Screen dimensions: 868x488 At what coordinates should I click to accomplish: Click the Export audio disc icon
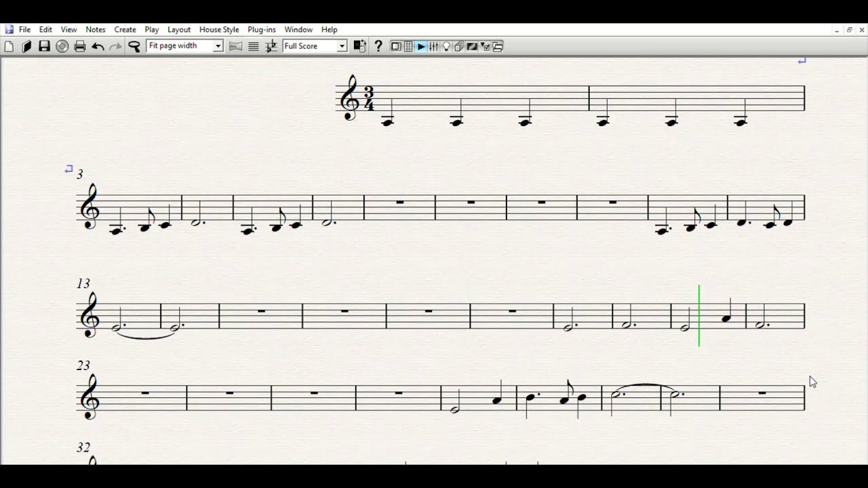[x=62, y=46]
